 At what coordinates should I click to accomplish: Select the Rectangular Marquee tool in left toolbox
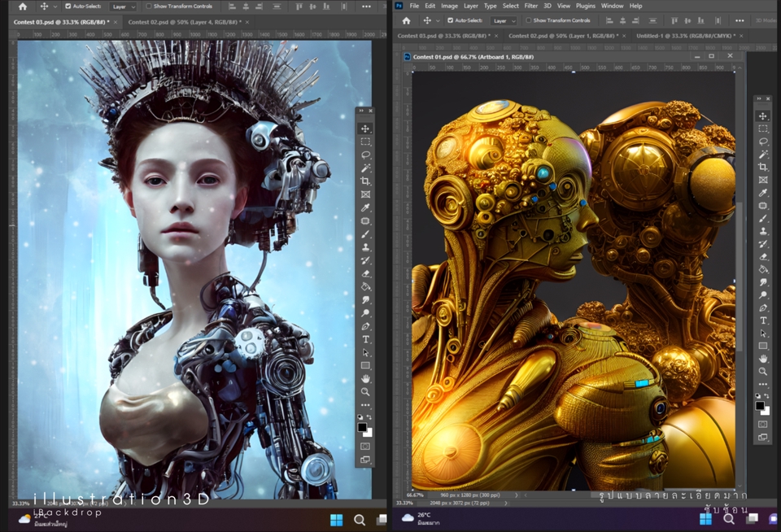pyautogui.click(x=365, y=142)
